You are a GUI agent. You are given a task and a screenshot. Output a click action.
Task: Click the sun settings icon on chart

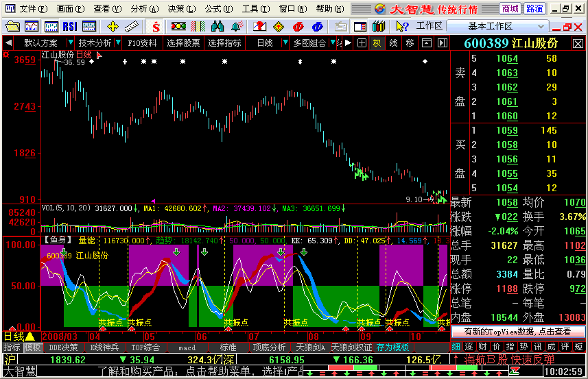pyautogui.click(x=6, y=55)
